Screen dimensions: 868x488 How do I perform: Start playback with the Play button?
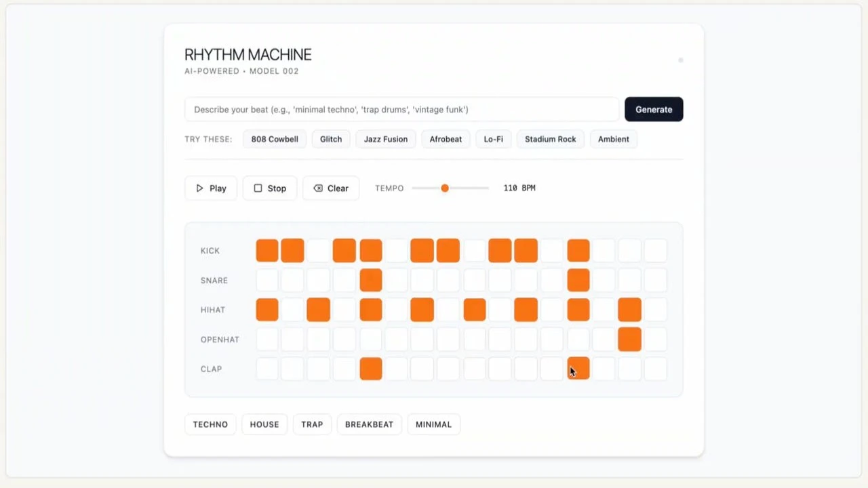(x=211, y=188)
